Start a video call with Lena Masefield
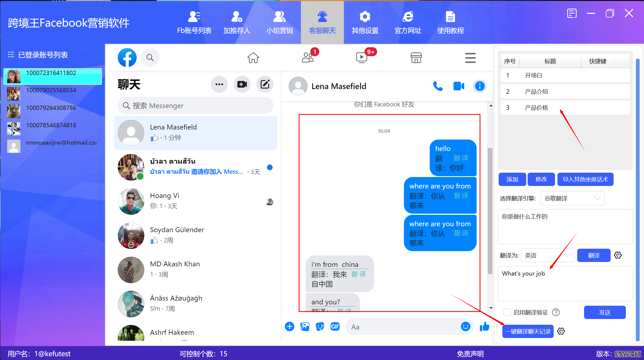644x360 pixels. point(459,86)
